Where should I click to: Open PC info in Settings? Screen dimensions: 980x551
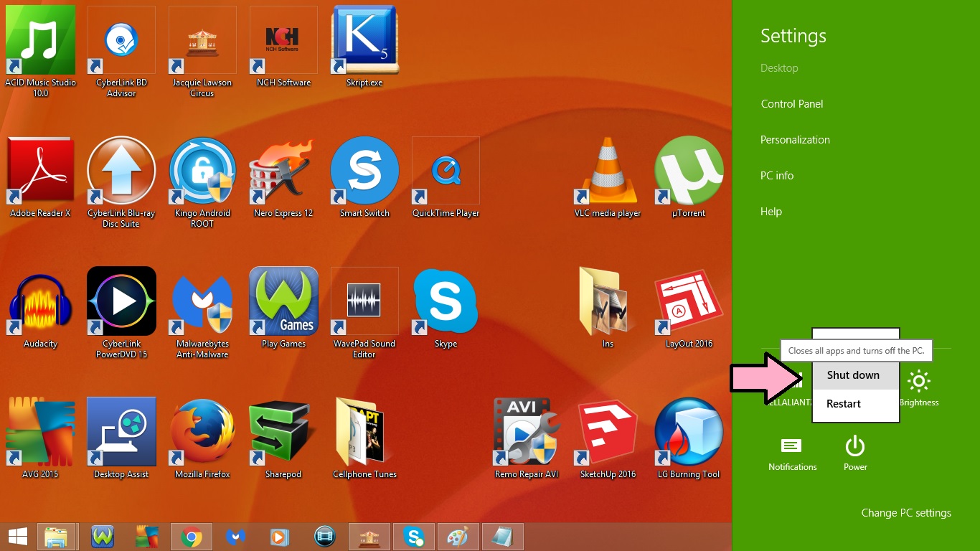pyautogui.click(x=777, y=176)
